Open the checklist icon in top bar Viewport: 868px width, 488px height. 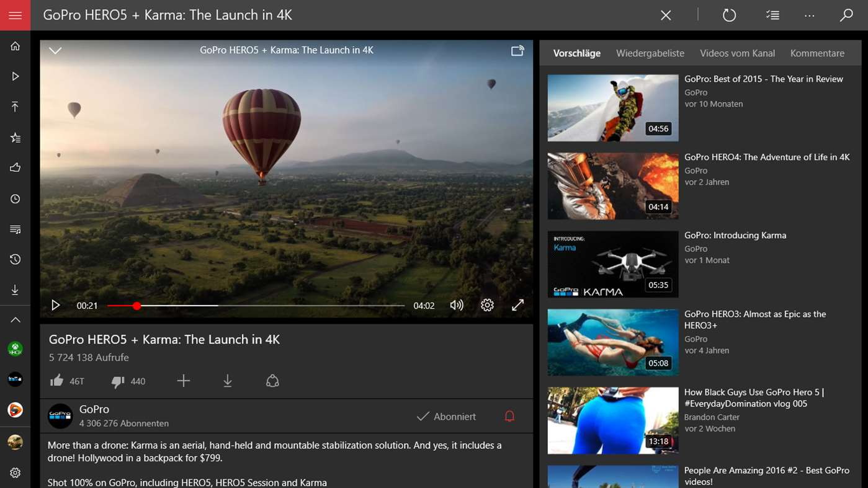click(772, 15)
